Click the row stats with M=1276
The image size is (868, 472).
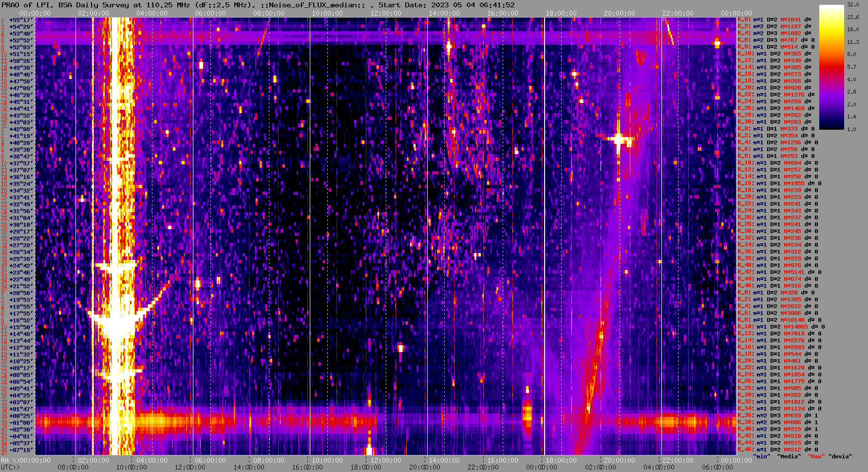tap(776, 95)
